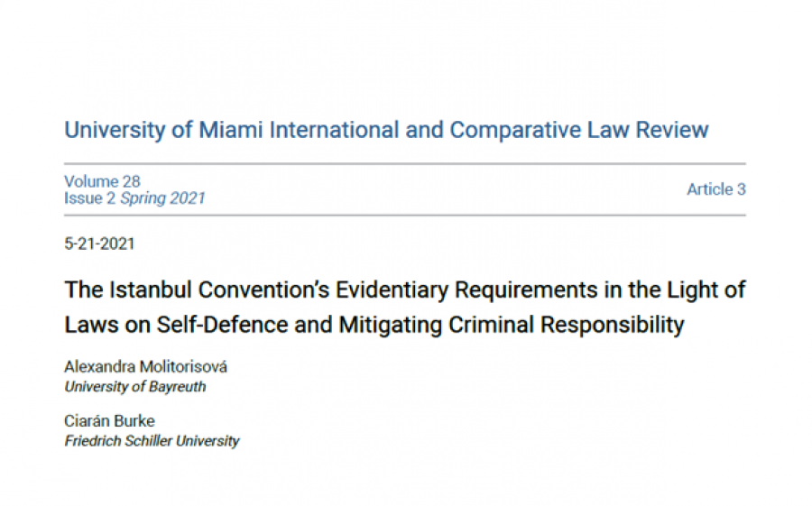Select the Article 3 label
The height and width of the screenshot is (506, 812).
[716, 189]
